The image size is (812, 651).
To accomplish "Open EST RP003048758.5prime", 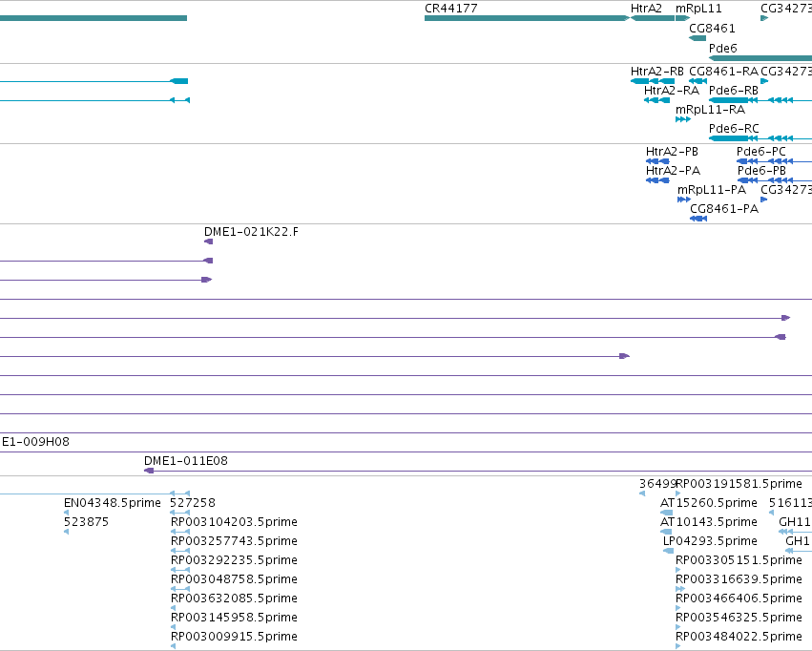I will 234,579.
